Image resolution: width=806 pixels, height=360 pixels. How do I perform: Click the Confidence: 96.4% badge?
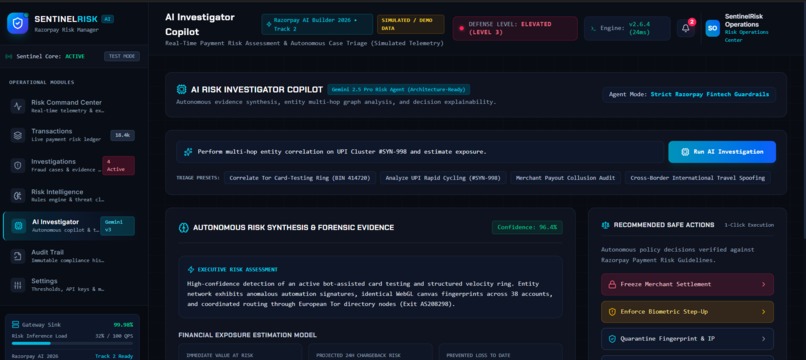[527, 227]
